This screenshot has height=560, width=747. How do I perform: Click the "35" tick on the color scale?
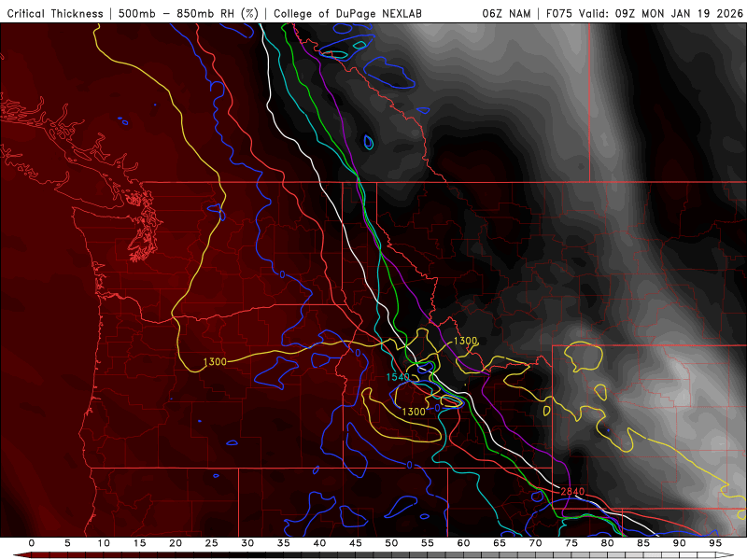click(284, 543)
